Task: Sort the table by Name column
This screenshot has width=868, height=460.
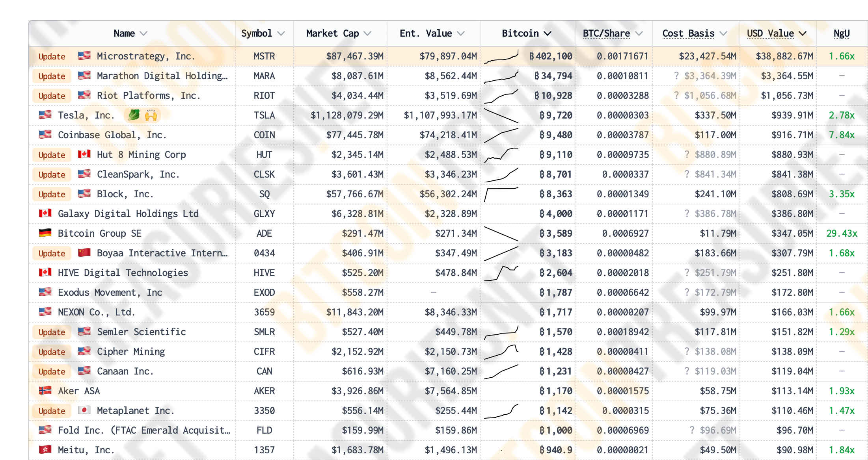Action: point(130,33)
